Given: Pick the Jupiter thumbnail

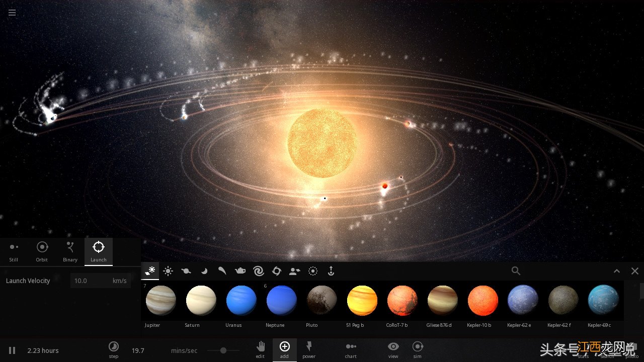Looking at the screenshot, I should pos(161,301).
